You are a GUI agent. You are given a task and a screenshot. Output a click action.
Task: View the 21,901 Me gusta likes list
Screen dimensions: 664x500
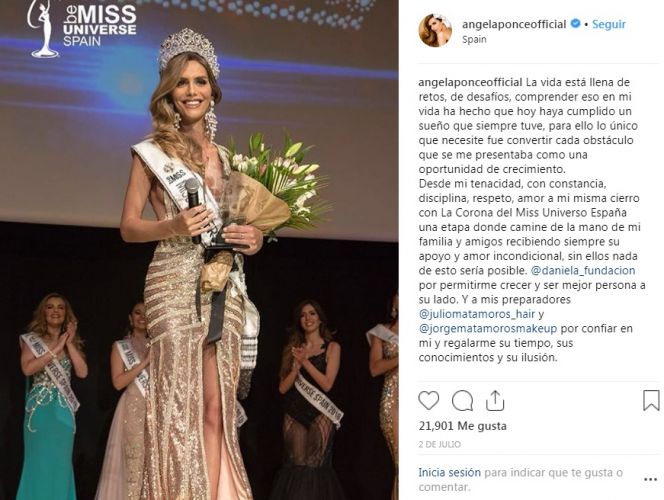coord(462,426)
